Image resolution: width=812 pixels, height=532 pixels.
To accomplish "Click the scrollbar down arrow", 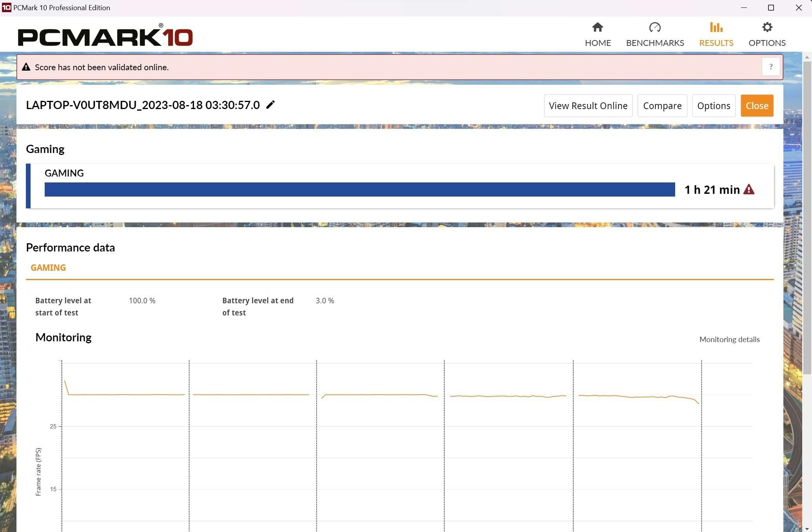I will (807, 528).
